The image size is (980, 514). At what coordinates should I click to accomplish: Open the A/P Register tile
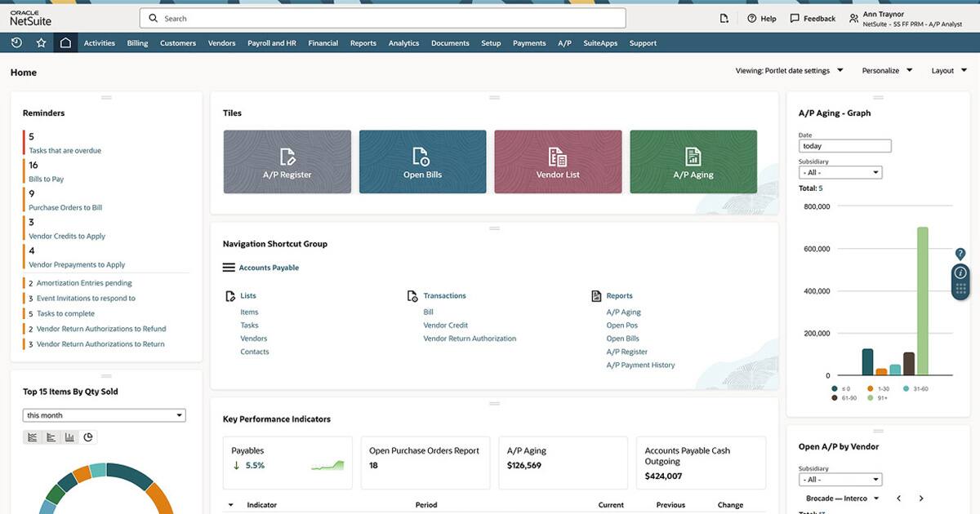(x=287, y=162)
